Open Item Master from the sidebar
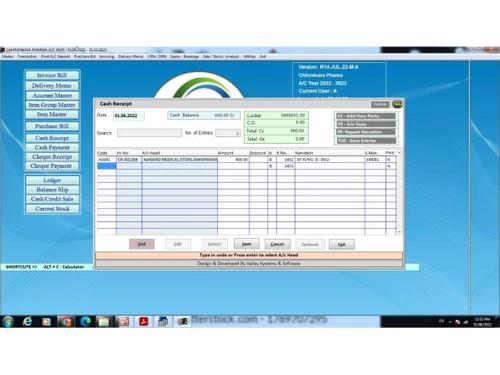500x375 pixels. pos(52,114)
